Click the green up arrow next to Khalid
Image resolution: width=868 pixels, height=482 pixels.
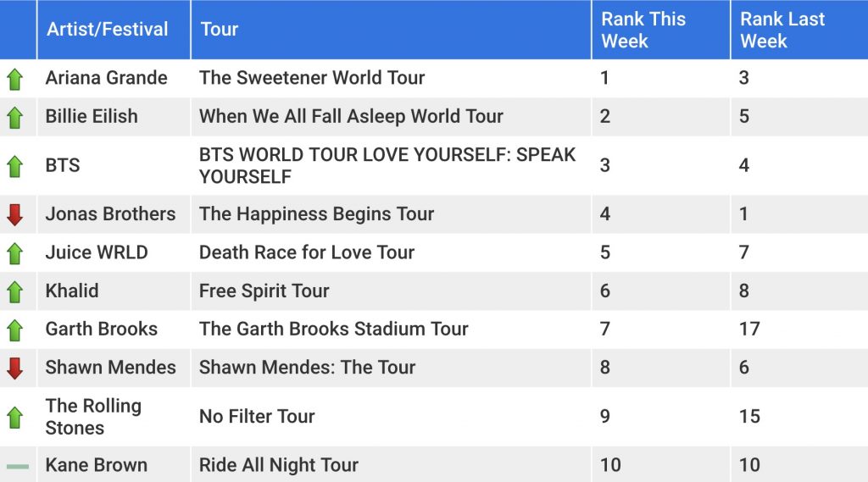(15, 291)
